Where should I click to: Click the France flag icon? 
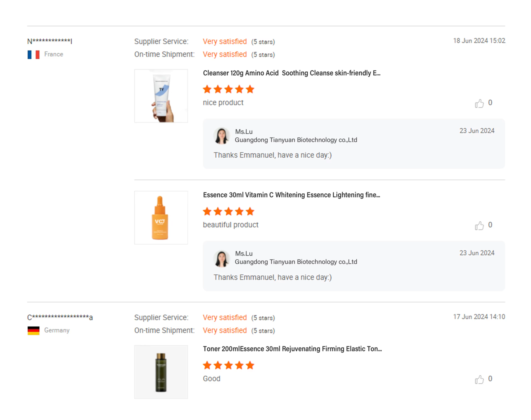(33, 54)
